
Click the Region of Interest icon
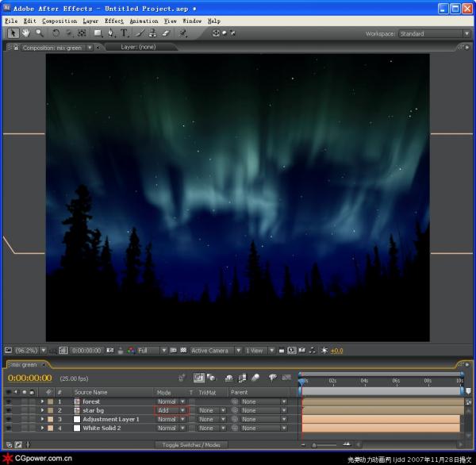coord(173,351)
